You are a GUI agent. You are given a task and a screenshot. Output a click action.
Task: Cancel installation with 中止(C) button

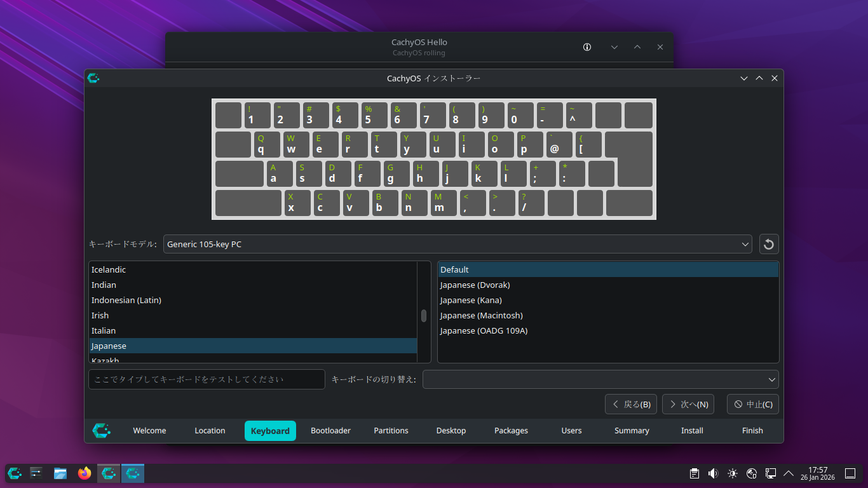(753, 404)
